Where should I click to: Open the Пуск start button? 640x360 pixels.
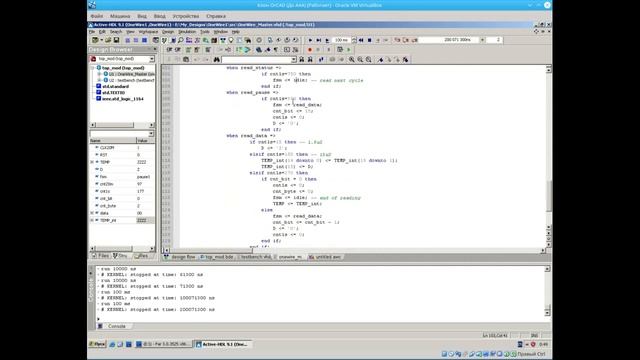click(97, 344)
